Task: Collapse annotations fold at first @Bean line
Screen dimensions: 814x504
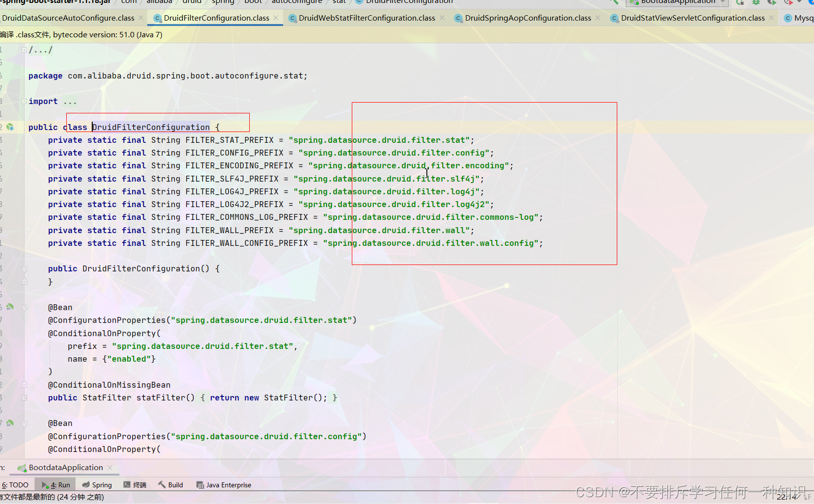Action: point(24,308)
